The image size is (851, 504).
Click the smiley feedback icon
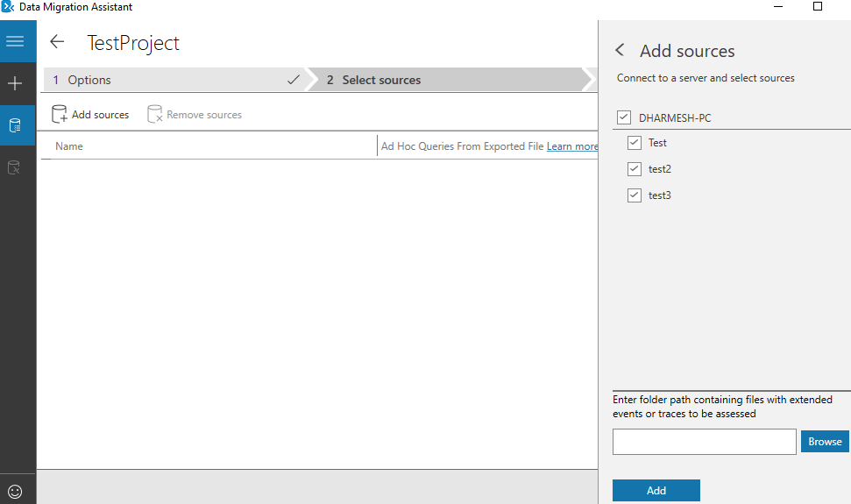coord(15,491)
